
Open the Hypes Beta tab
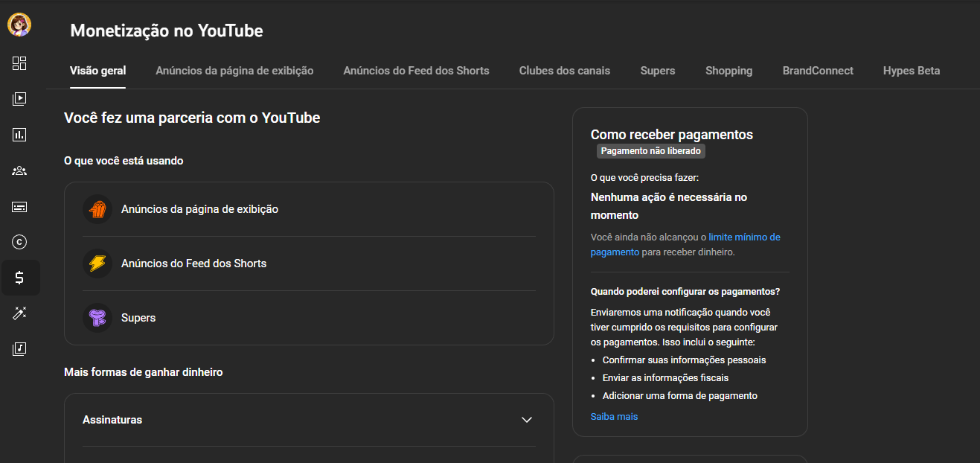pyautogui.click(x=911, y=71)
